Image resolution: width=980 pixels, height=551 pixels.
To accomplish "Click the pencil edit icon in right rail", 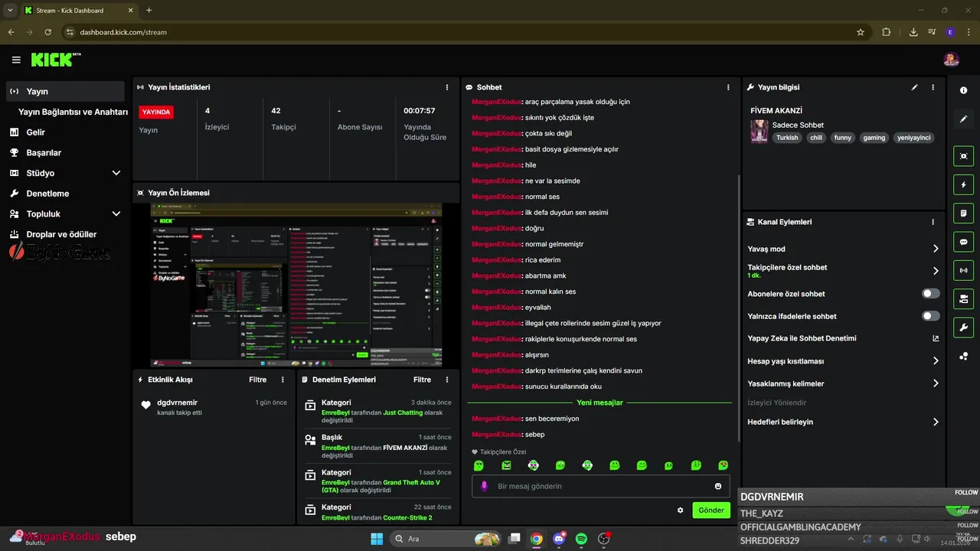I will coord(963,119).
